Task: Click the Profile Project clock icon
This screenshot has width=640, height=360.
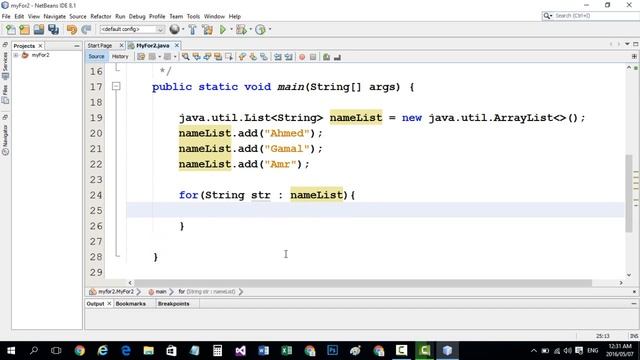Action: (x=260, y=29)
